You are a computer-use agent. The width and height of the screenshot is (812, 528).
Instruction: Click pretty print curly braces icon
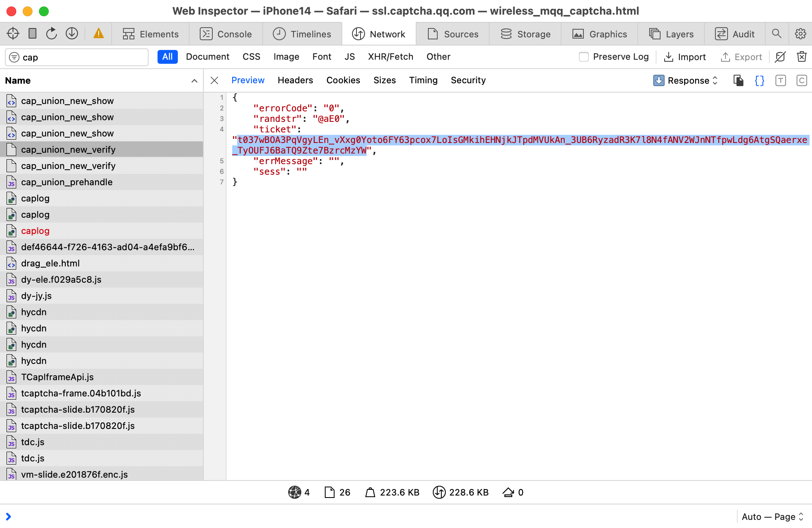click(x=759, y=80)
